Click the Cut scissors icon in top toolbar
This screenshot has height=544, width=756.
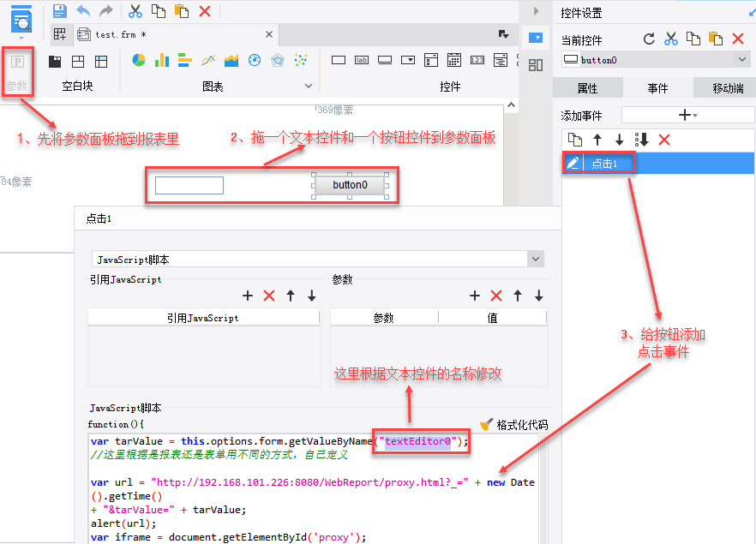pyautogui.click(x=135, y=10)
